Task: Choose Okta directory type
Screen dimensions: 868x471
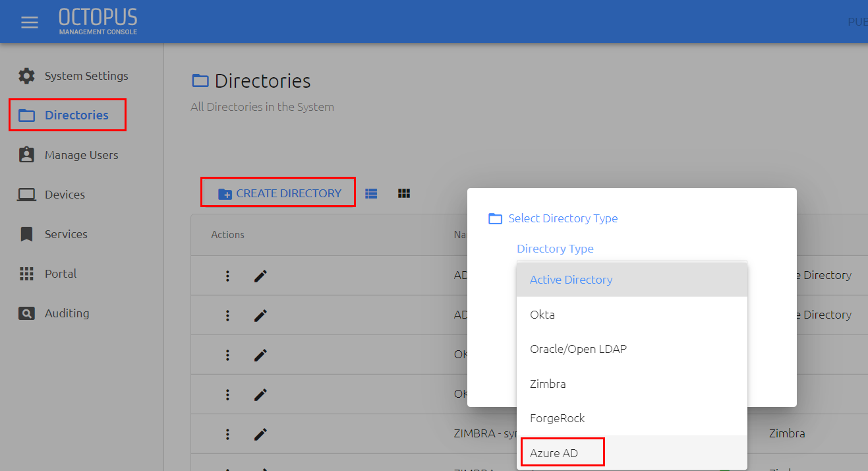Action: 632,315
